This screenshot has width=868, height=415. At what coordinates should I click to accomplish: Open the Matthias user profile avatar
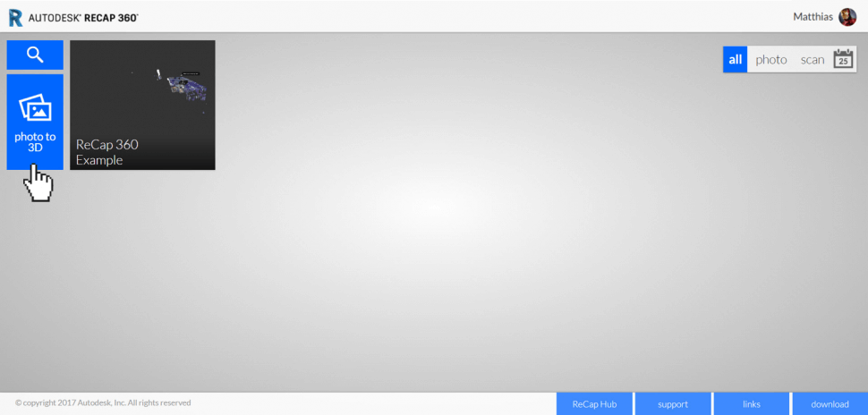click(847, 17)
